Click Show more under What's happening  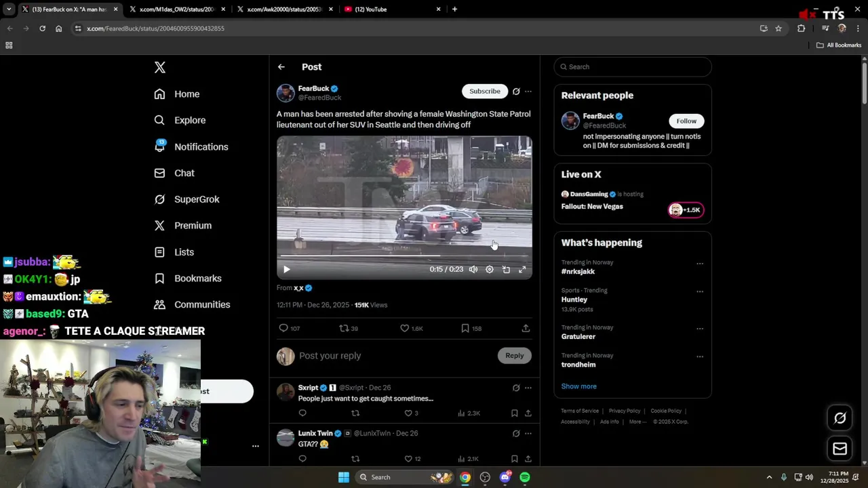[579, 386]
